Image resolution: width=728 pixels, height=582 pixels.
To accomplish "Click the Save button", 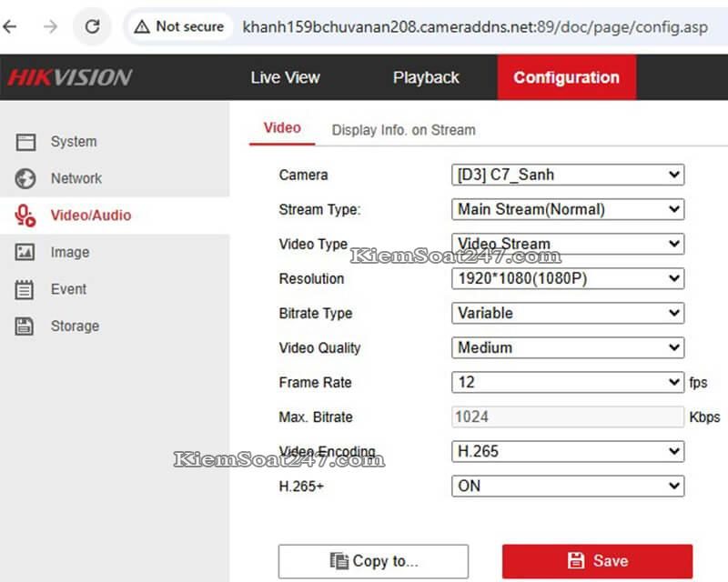I will pyautogui.click(x=597, y=561).
